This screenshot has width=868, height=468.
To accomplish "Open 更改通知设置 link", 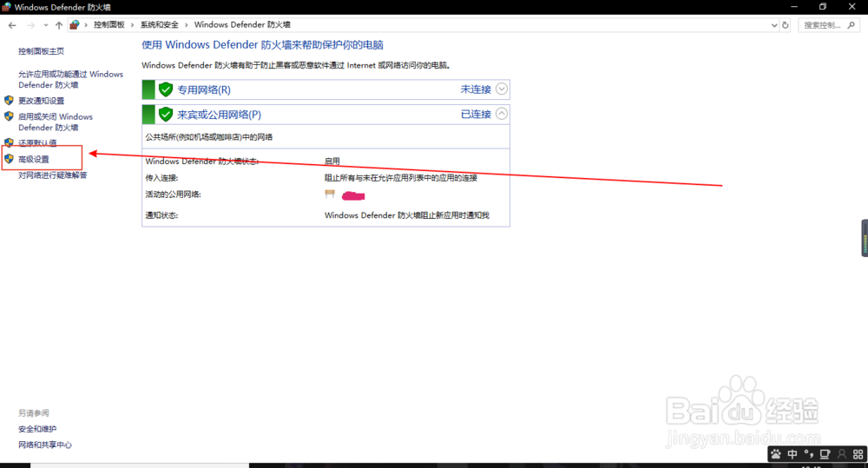I will [x=41, y=101].
